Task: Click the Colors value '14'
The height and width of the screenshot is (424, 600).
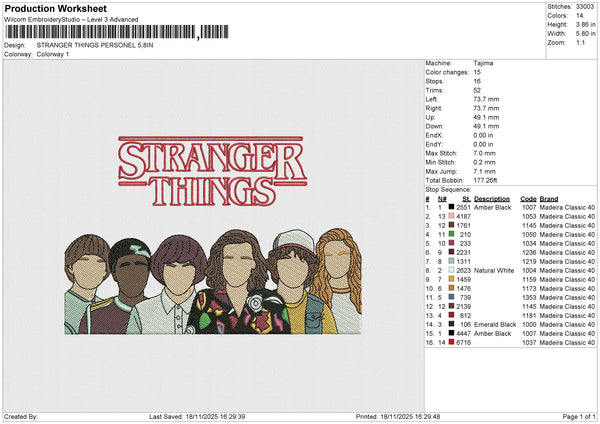Action: (x=579, y=16)
